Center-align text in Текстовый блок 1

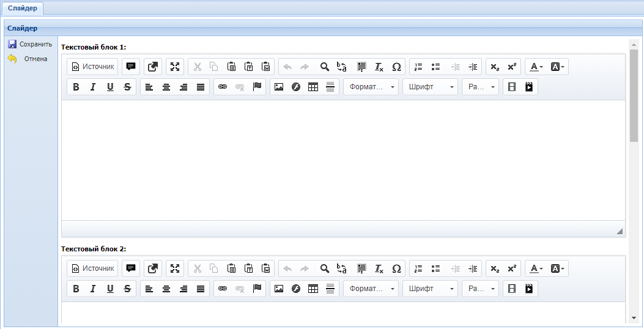(x=166, y=87)
